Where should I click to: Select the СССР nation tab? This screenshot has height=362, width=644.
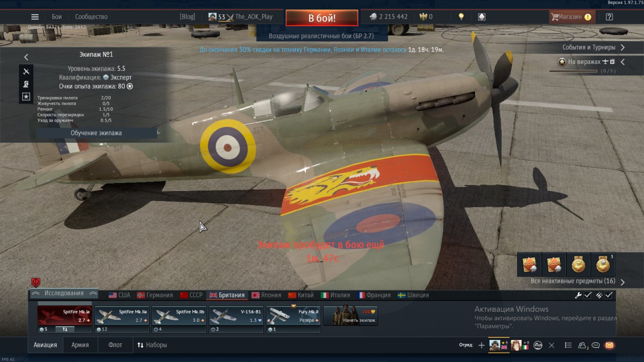pos(192,295)
